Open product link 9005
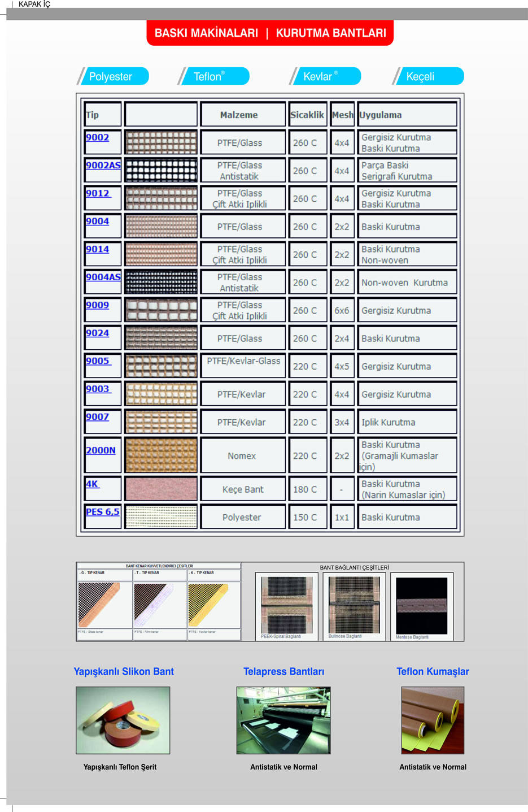528x812 pixels. pos(98,361)
